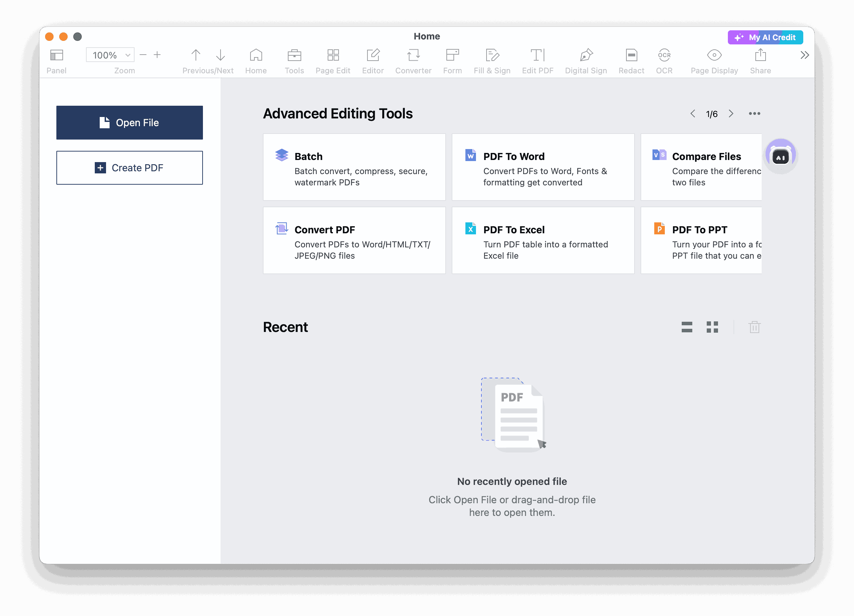This screenshot has height=616, width=854.
Task: Click the Create PDF button
Action: [x=129, y=168]
